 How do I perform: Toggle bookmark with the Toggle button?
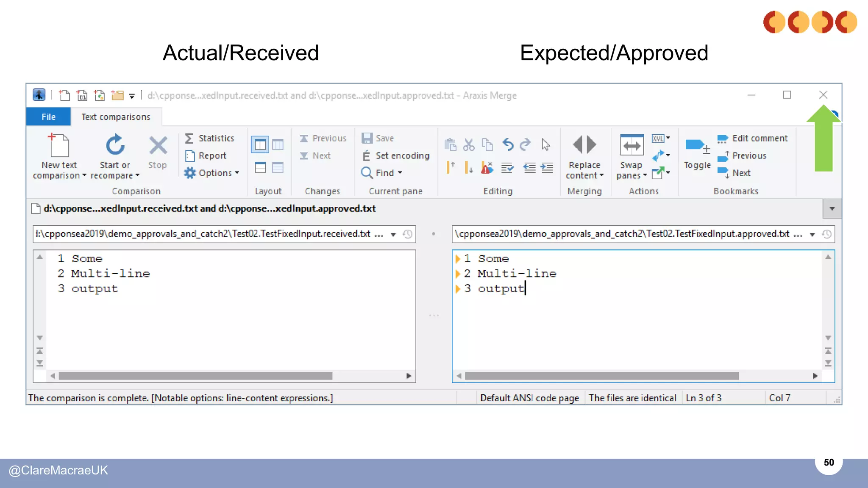point(697,153)
